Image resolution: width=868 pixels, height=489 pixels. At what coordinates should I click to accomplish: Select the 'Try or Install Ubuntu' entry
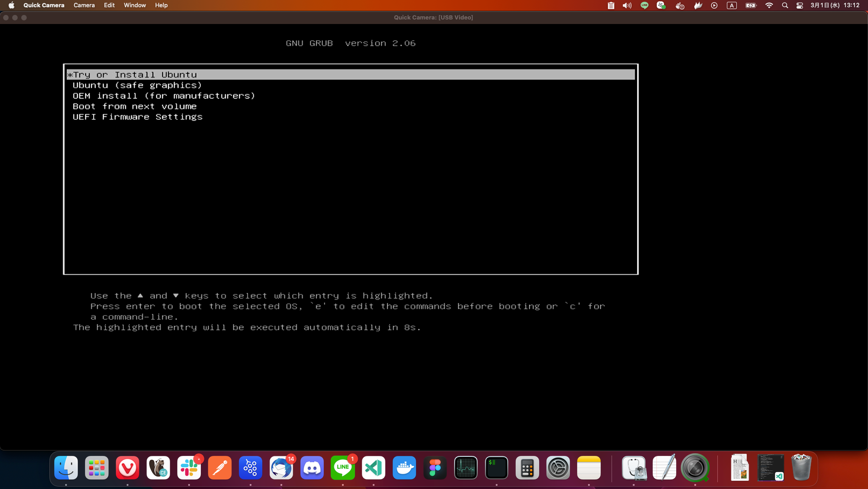351,75
